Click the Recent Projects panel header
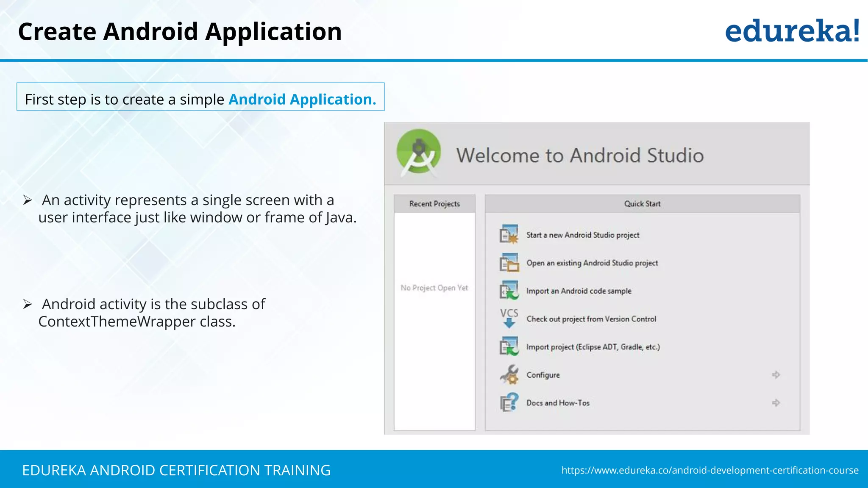The image size is (868, 488). 434,204
